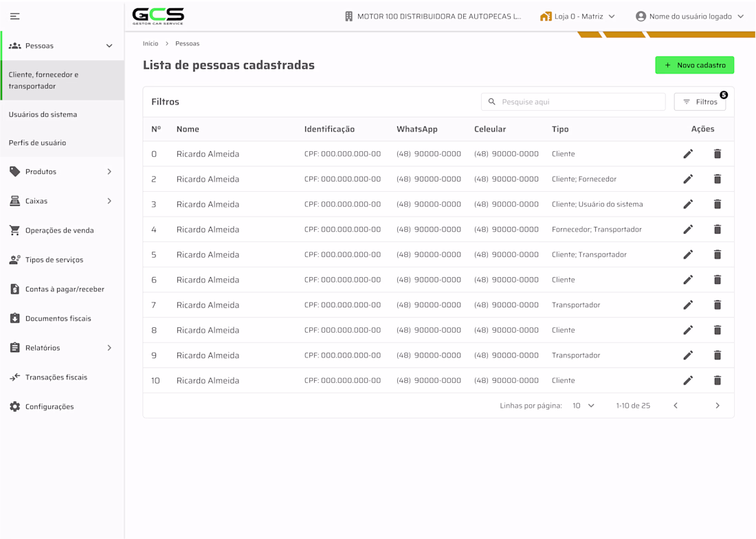Go to Início breadcrumb link
Viewport: 756px width, 539px height.
pos(151,43)
